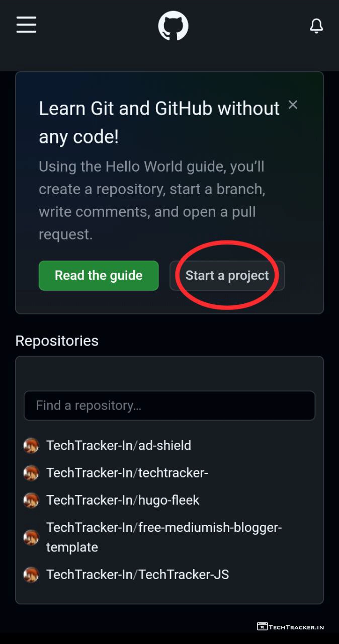Click the avatar beside free-mediumish-blogger-template
The height and width of the screenshot is (644, 339).
click(31, 537)
